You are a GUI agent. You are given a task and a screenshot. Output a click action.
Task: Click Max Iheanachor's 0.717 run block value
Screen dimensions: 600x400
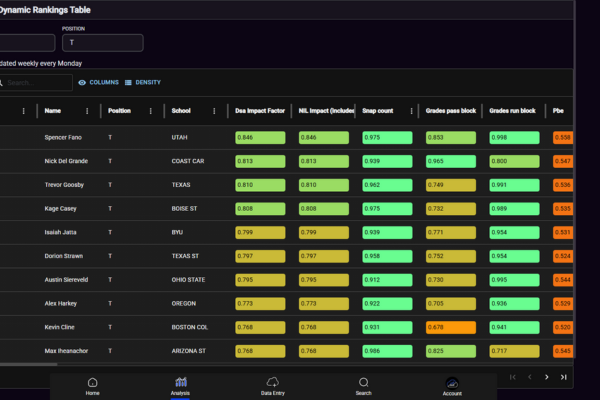pyautogui.click(x=514, y=351)
